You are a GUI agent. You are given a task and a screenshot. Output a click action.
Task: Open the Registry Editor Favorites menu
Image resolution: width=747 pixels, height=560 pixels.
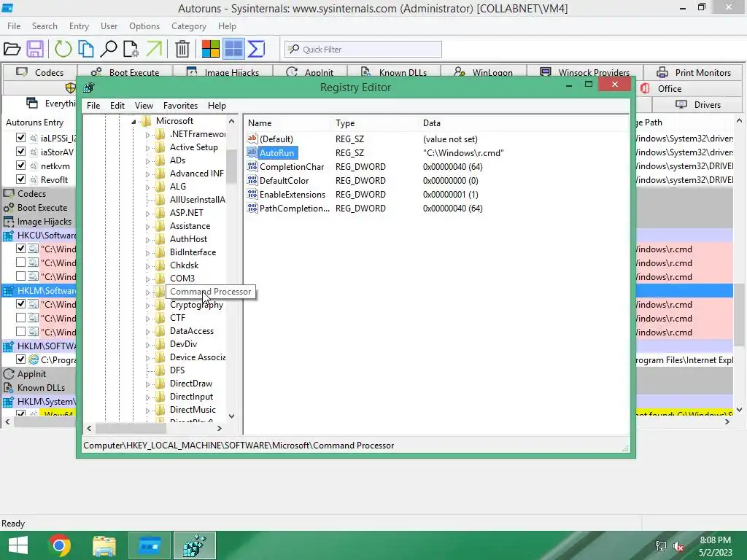[x=180, y=106]
